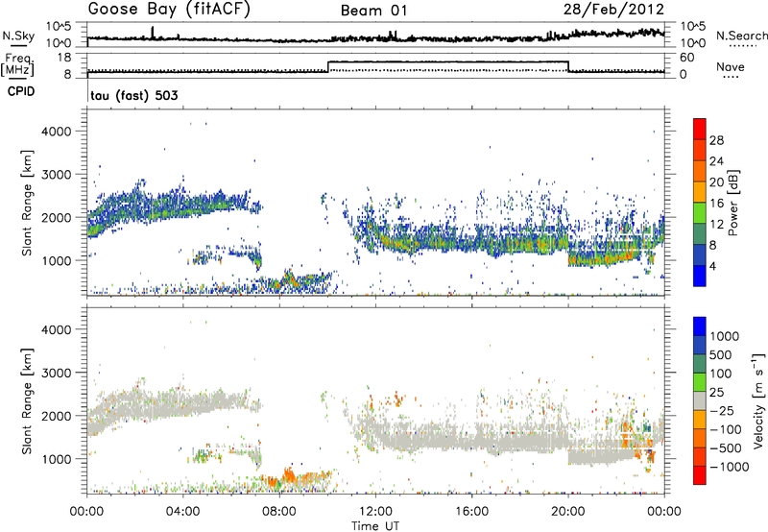Viewport: 768px width, 532px height.
Task: Click the '08:00' time axis label
Action: pos(279,512)
